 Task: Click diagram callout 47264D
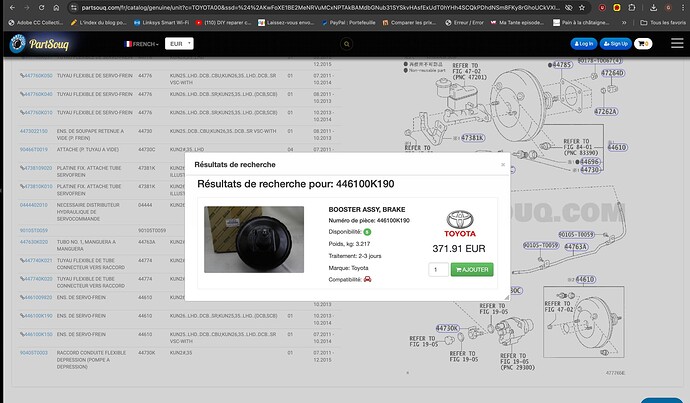coord(613,73)
